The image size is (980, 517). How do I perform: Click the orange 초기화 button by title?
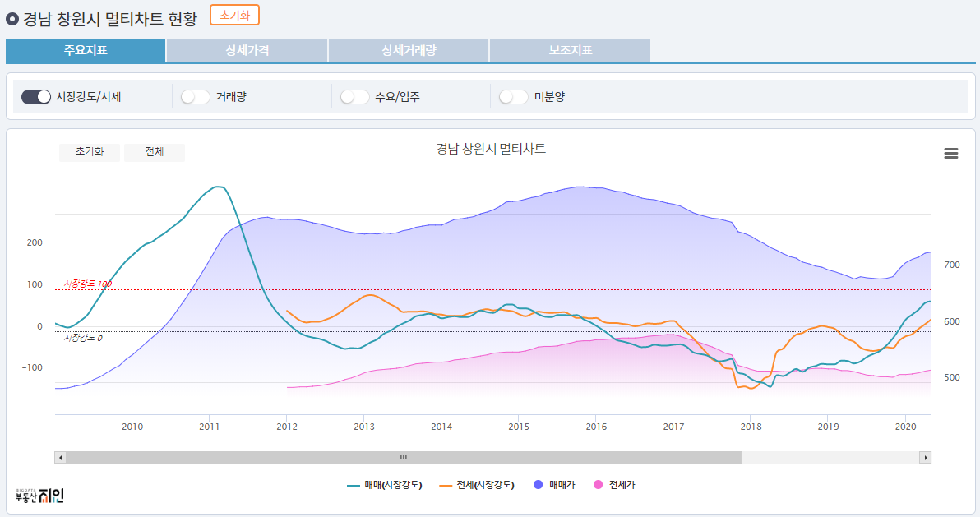pyautogui.click(x=234, y=15)
